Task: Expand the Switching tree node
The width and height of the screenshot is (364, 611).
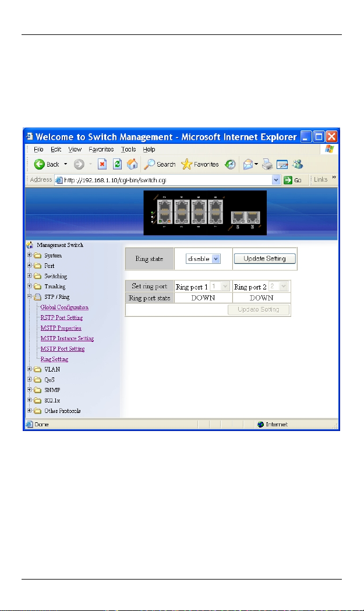Action: pyautogui.click(x=29, y=276)
